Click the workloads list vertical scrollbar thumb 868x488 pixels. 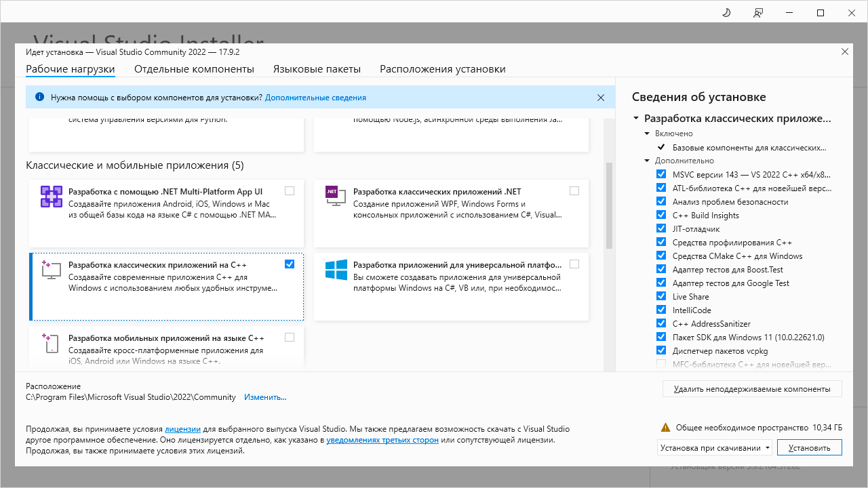[x=609, y=206]
